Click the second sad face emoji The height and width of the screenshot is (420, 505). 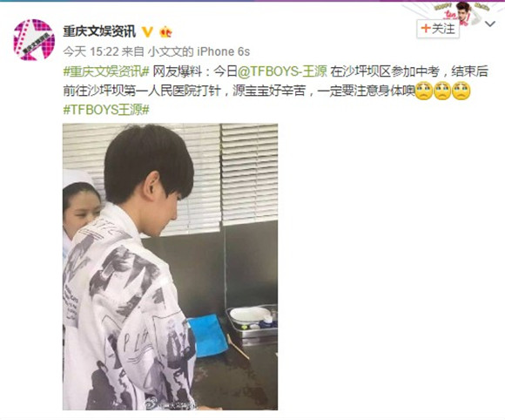coord(442,91)
